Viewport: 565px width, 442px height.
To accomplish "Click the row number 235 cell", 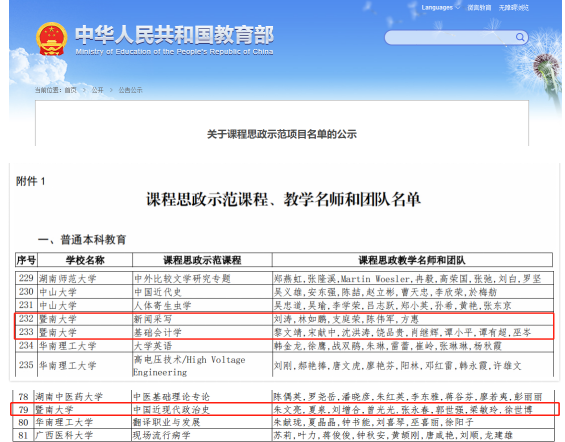I will pos(26,365).
